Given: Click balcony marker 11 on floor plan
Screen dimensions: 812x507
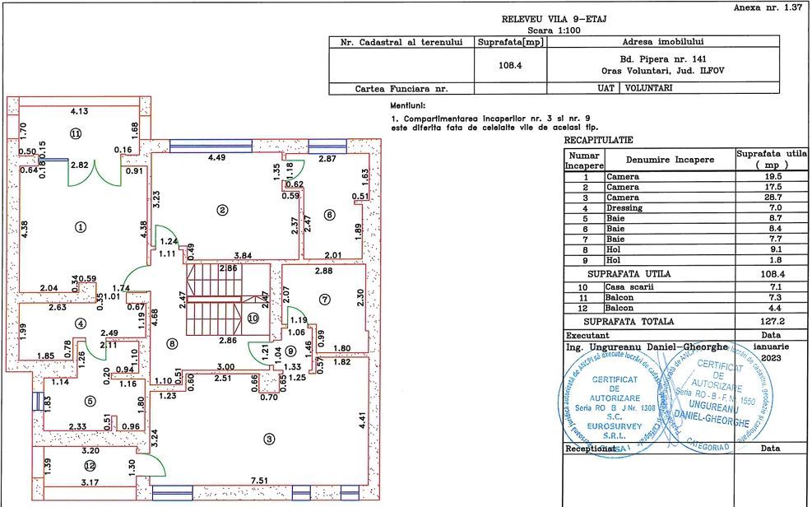Looking at the screenshot, I should tap(76, 133).
